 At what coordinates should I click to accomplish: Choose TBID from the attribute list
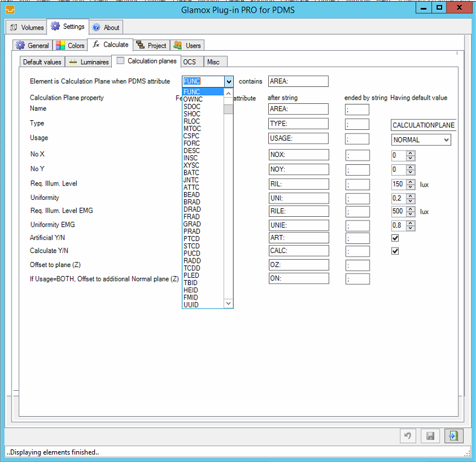coord(203,283)
